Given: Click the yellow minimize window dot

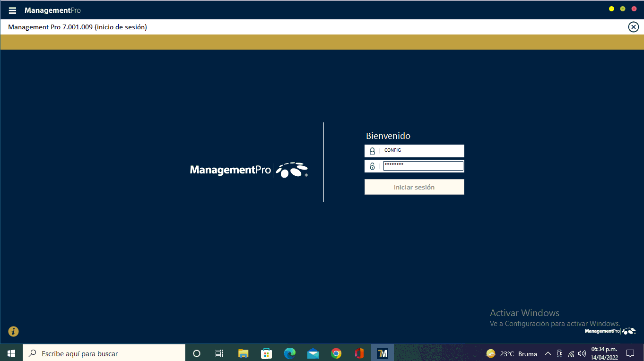Looking at the screenshot, I should [x=611, y=9].
